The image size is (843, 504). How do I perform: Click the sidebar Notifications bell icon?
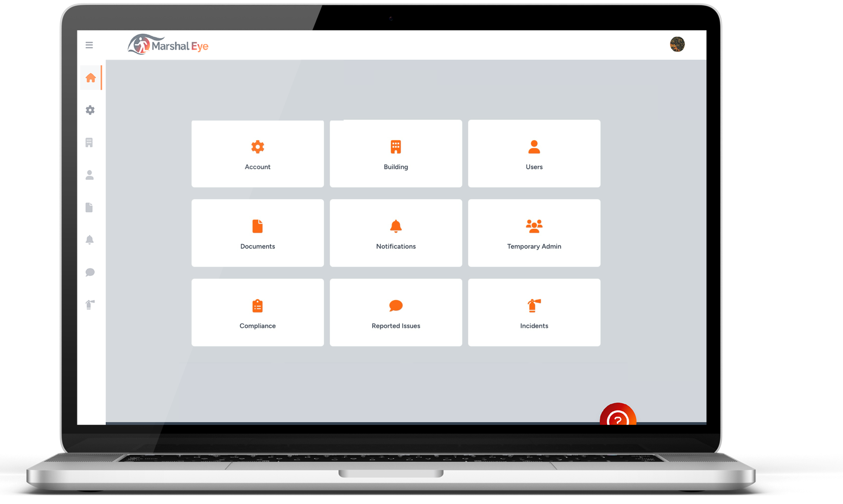(89, 240)
